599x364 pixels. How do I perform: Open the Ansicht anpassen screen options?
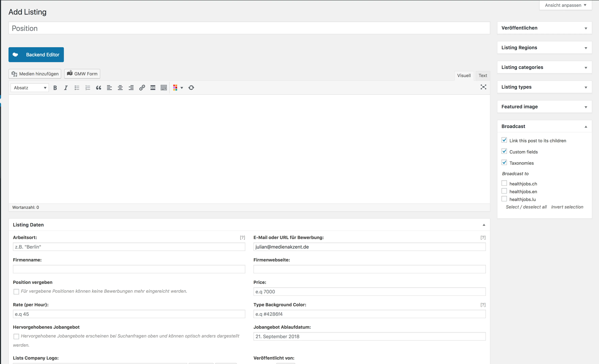click(x=566, y=5)
